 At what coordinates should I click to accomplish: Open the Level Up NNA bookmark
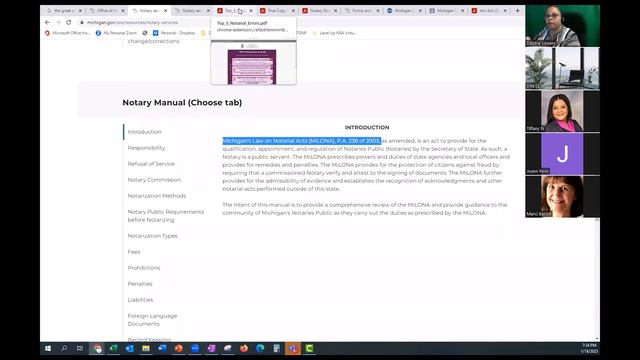click(334, 33)
